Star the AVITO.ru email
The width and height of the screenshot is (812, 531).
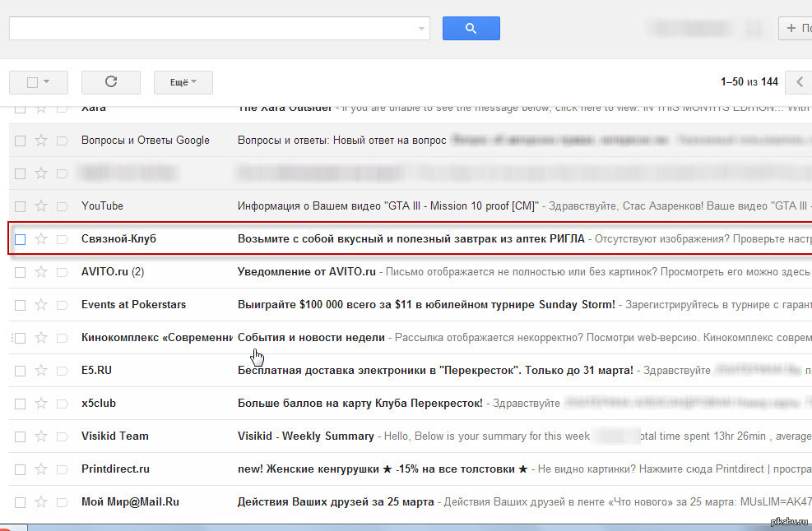pos(41,272)
